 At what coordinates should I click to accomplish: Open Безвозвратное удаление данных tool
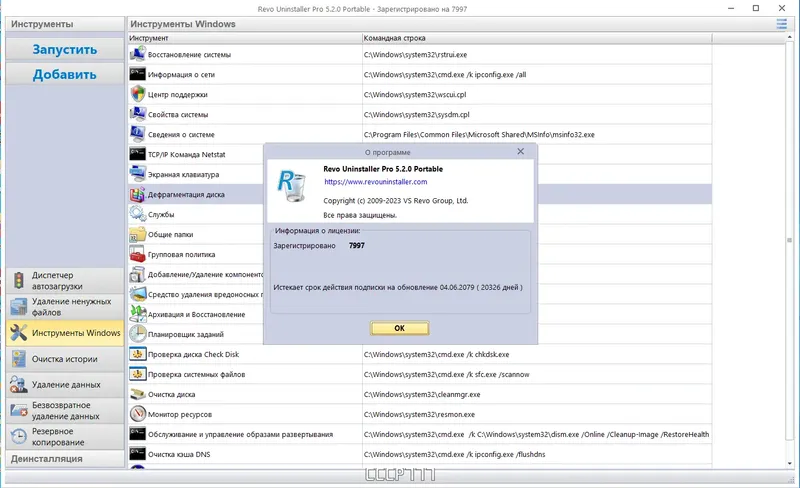pos(65,410)
